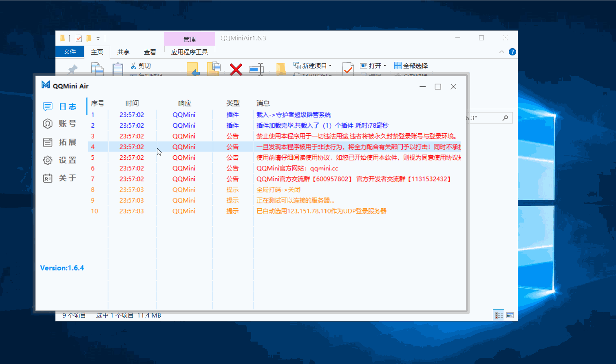The image size is (616, 364).
Task: Switch to the 应用程序工具 ribbon tab
Action: tap(190, 52)
